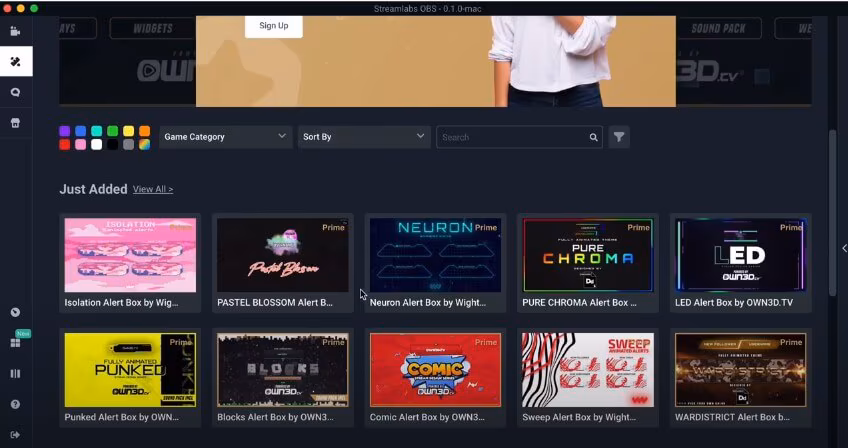This screenshot has width=848, height=448.
Task: Follow the View All link
Action: (153, 189)
